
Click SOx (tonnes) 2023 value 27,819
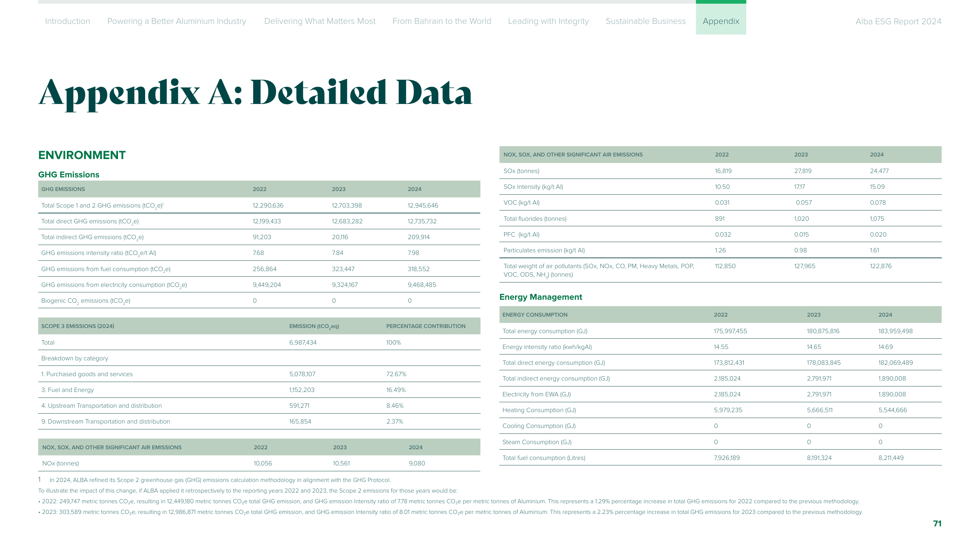803,171
